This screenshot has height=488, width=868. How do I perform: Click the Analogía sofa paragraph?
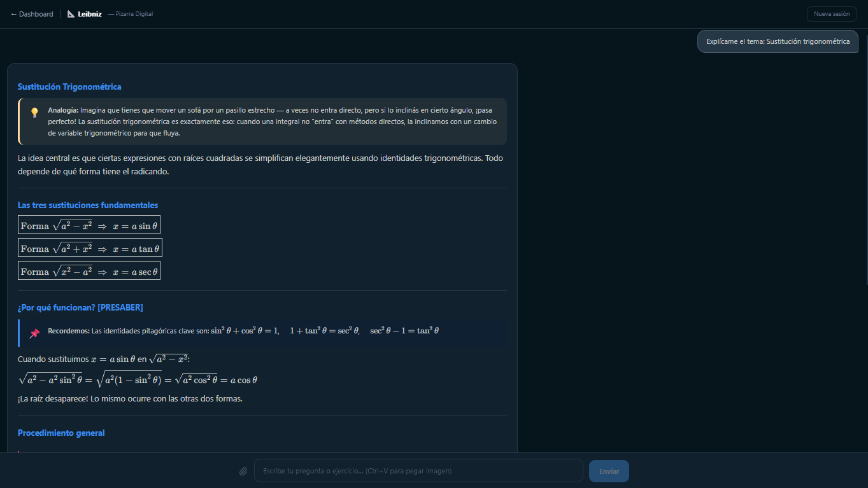point(273,122)
